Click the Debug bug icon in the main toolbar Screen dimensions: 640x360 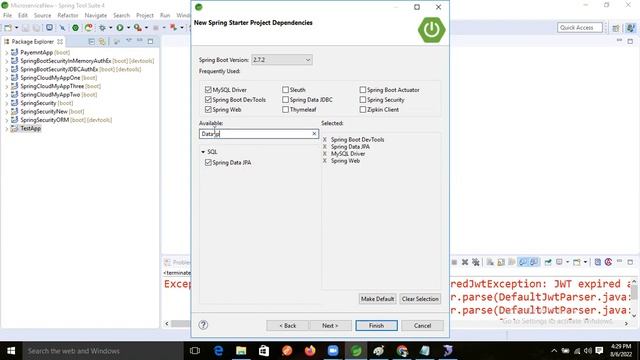(102, 28)
